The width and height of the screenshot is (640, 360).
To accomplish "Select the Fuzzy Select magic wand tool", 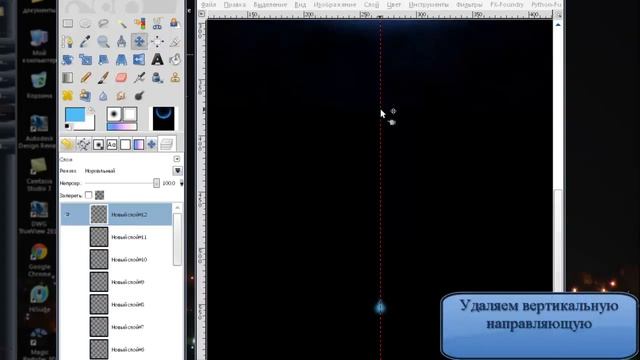I will tap(122, 23).
